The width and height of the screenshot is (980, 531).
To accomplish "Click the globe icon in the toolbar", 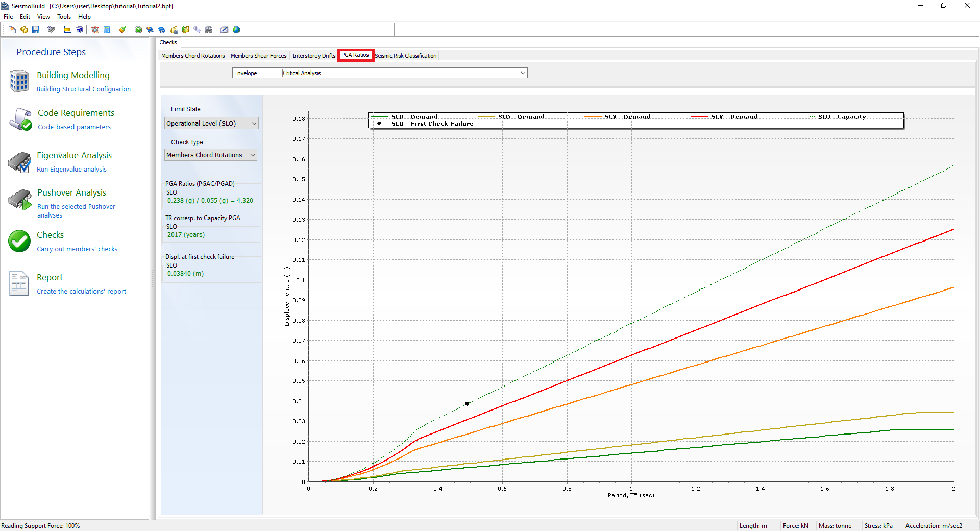I will click(236, 30).
